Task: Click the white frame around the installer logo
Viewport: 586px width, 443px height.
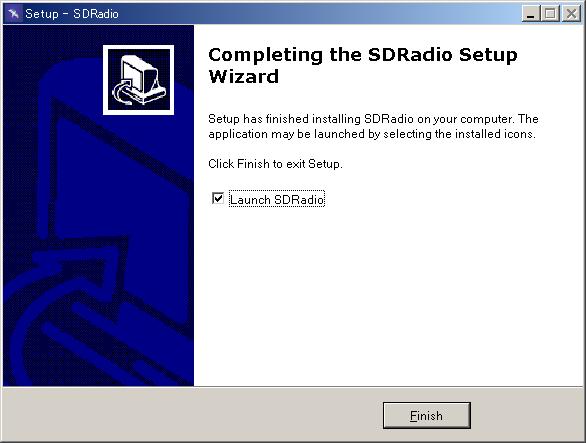Action: (138, 47)
